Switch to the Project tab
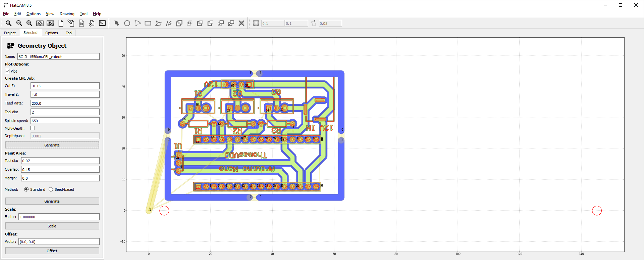Viewport: 644px width, 260px height. (x=10, y=33)
